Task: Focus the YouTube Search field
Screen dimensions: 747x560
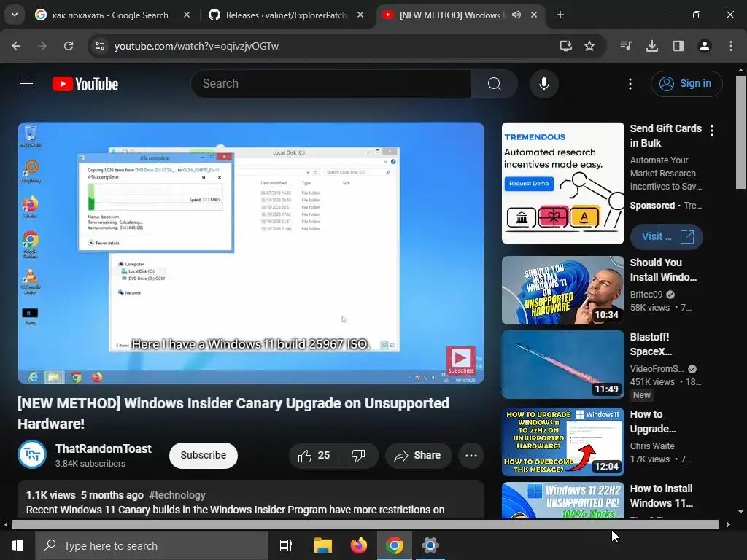Action: [331, 84]
